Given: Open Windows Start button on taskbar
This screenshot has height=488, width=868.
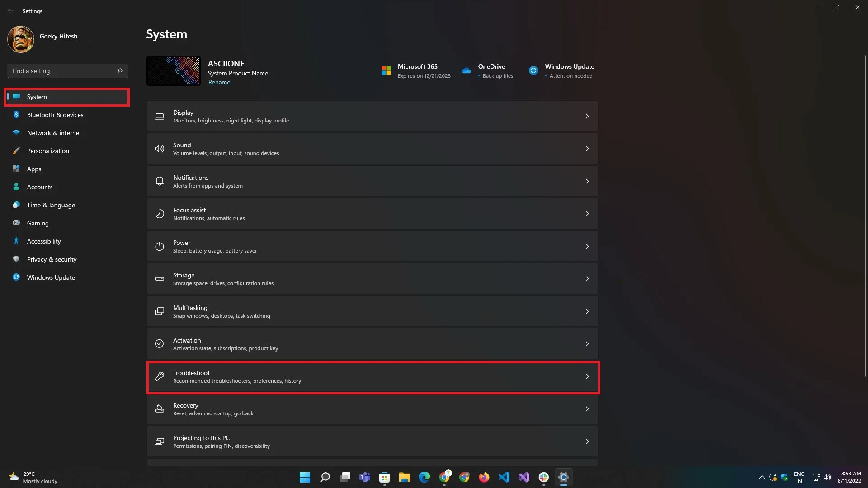Looking at the screenshot, I should pyautogui.click(x=305, y=477).
